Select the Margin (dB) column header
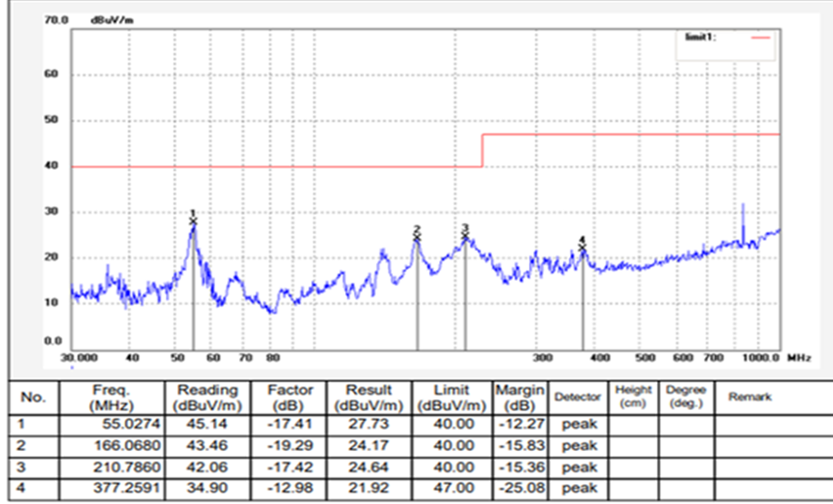 520,397
